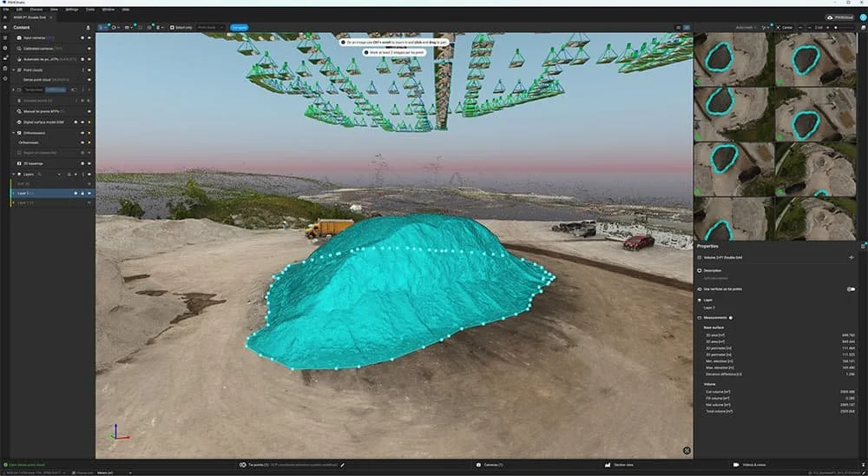Select the Dense point cloud row
This screenshot has width=868, height=476.
click(53, 80)
